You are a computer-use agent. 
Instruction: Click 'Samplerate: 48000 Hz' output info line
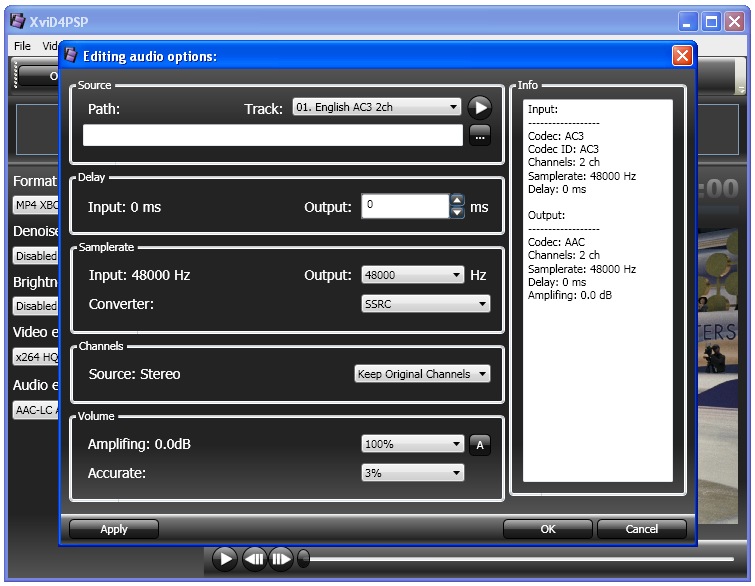coord(582,269)
